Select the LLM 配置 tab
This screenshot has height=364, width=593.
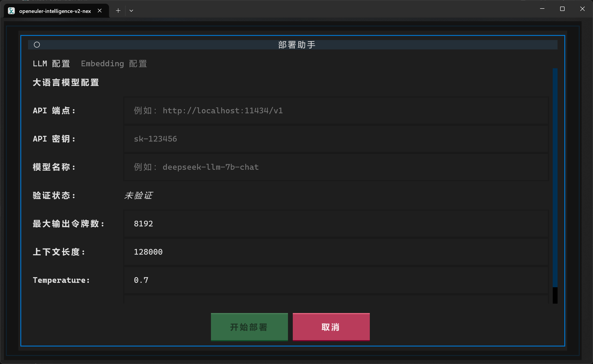(x=51, y=63)
